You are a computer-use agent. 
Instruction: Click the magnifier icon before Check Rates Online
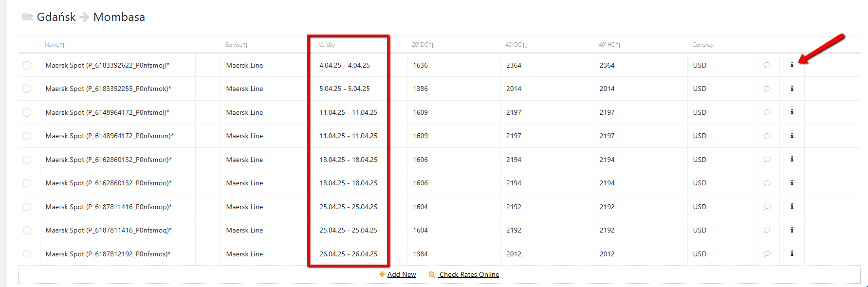pos(432,274)
